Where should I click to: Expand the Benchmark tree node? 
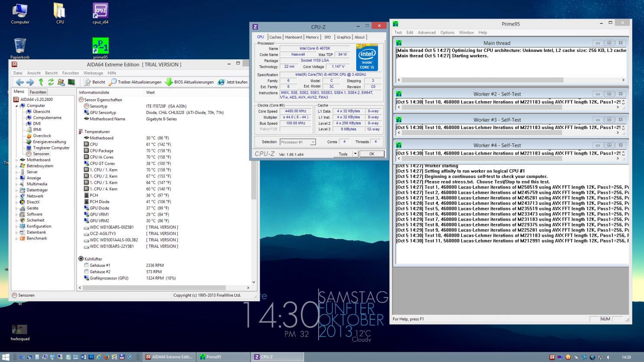17,239
